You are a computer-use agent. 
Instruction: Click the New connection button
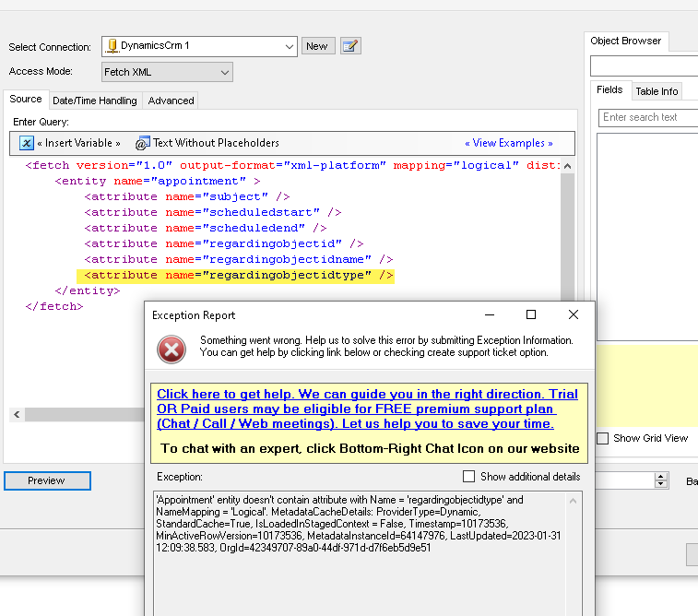click(x=316, y=46)
